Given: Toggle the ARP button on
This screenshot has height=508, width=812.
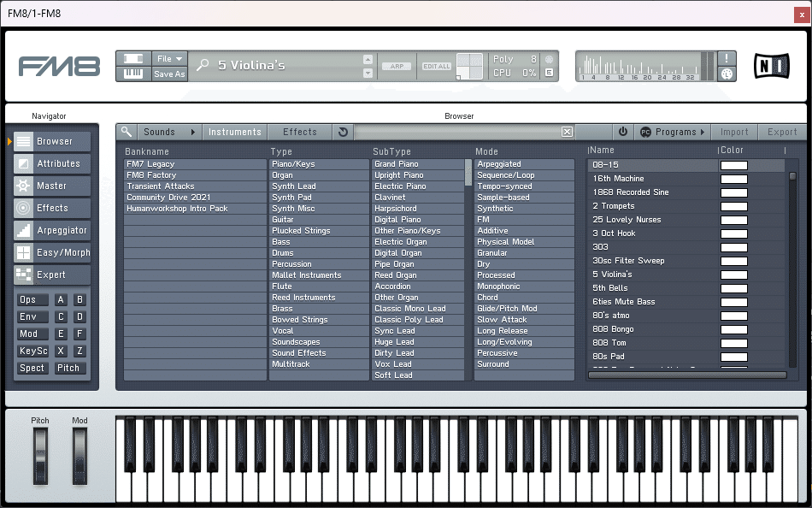Looking at the screenshot, I should [397, 67].
